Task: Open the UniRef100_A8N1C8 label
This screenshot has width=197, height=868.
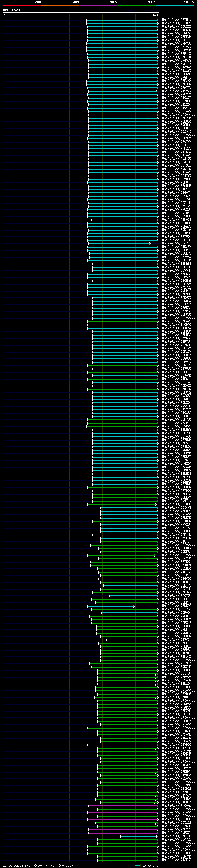Action: click(x=177, y=365)
